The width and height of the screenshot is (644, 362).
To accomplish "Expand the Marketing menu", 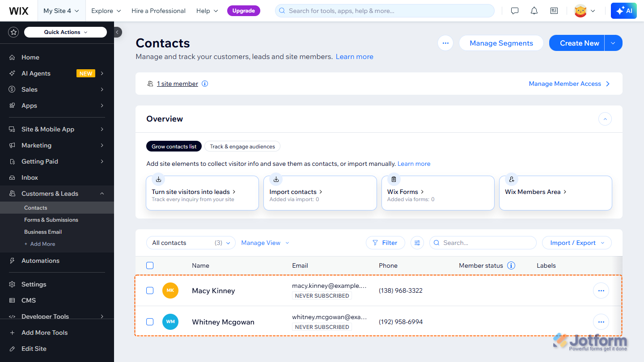I will point(57,145).
